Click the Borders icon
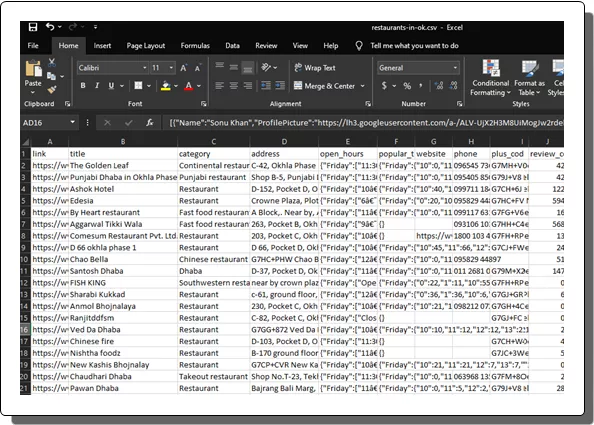 (x=138, y=86)
